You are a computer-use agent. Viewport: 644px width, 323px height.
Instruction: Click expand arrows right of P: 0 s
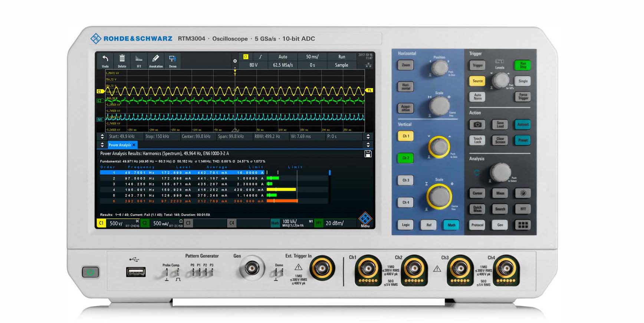tap(368, 136)
